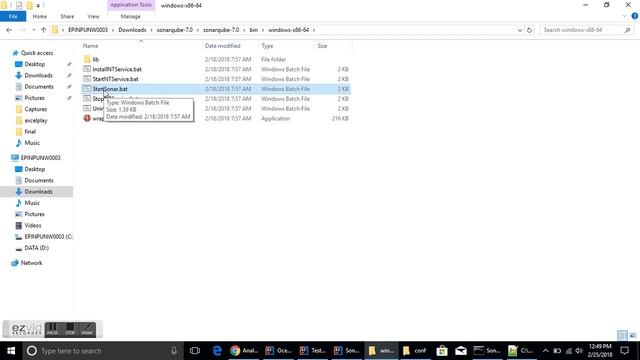This screenshot has width=640, height=360.
Task: Refresh the current folder
Action: (529, 30)
